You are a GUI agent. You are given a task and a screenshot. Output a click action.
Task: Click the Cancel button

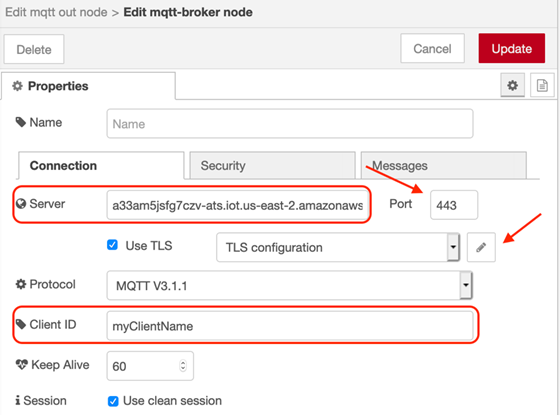432,49
